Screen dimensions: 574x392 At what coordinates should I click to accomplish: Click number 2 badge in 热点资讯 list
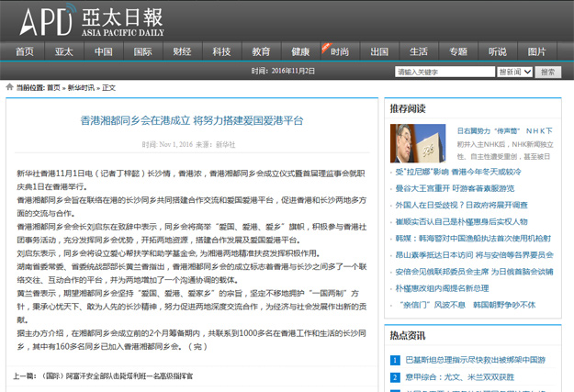395,375
